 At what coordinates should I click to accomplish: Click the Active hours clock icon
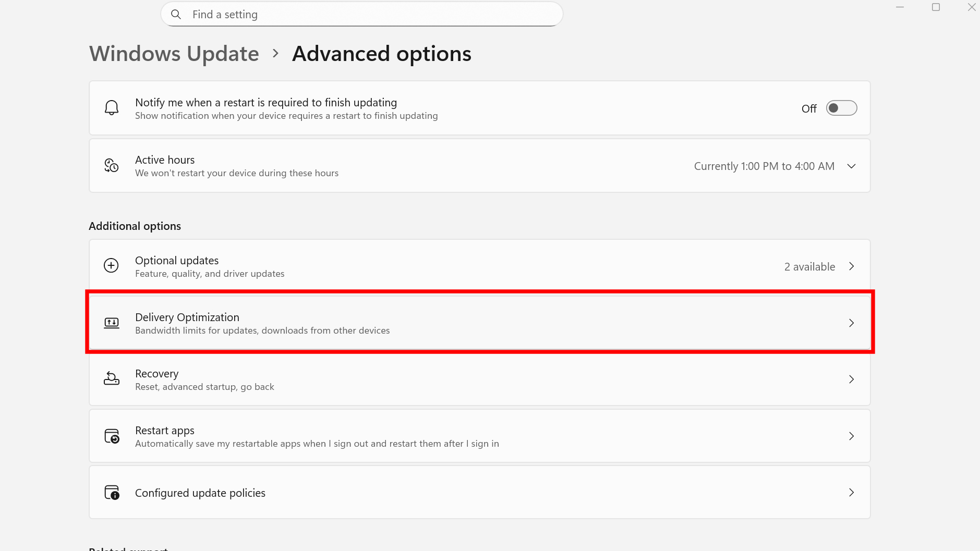click(x=111, y=165)
